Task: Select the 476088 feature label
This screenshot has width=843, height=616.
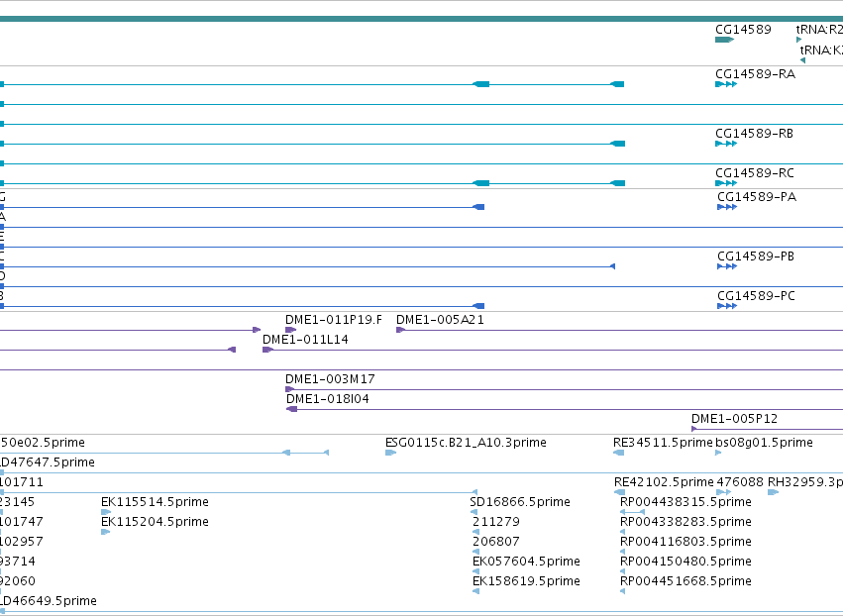Action: point(740,482)
